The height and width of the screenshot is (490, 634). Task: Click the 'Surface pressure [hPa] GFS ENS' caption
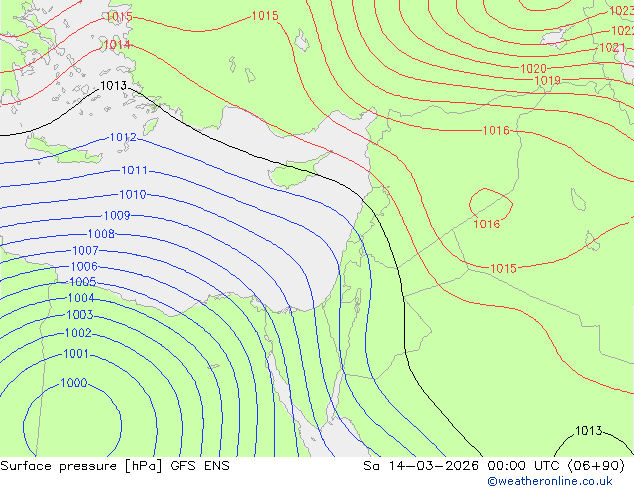pyautogui.click(x=115, y=466)
